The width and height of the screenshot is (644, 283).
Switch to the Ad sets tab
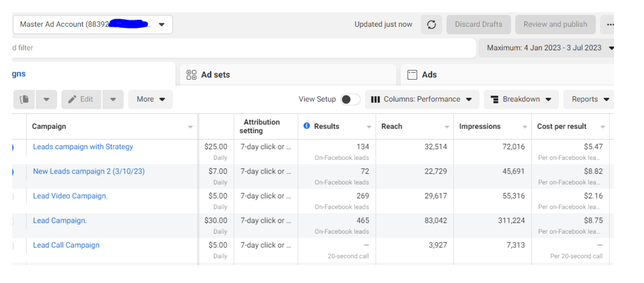click(215, 75)
